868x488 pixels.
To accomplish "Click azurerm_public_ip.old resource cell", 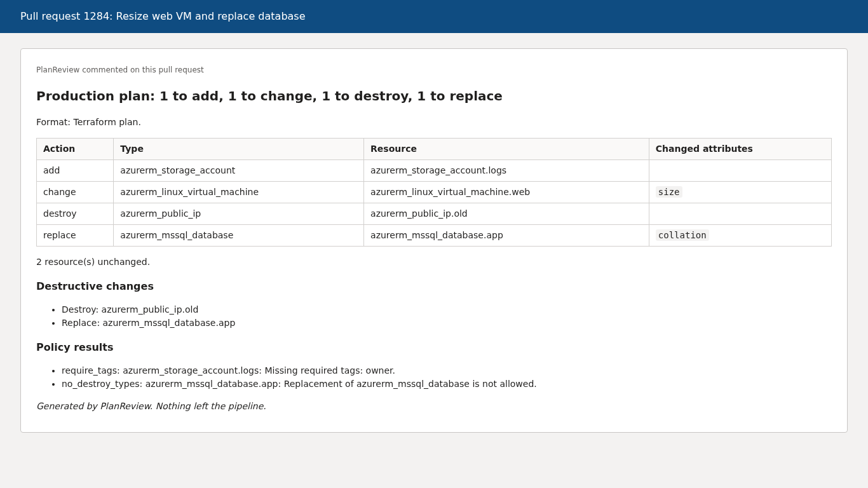I will pos(506,213).
